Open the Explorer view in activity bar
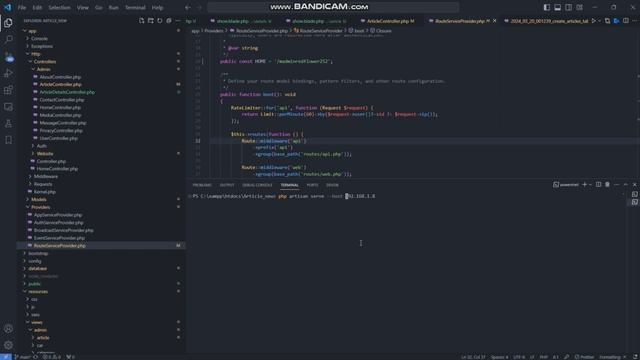640x360 pixels. pyautogui.click(x=8, y=23)
